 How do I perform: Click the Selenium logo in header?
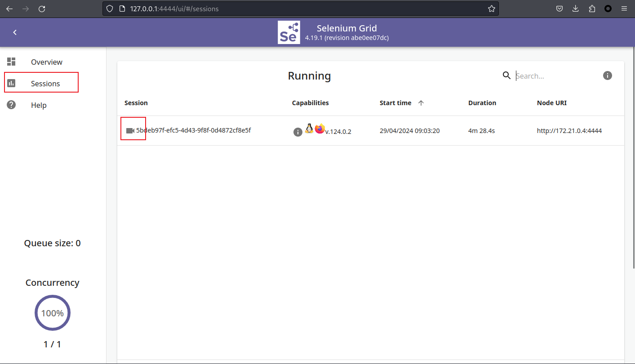(x=289, y=32)
